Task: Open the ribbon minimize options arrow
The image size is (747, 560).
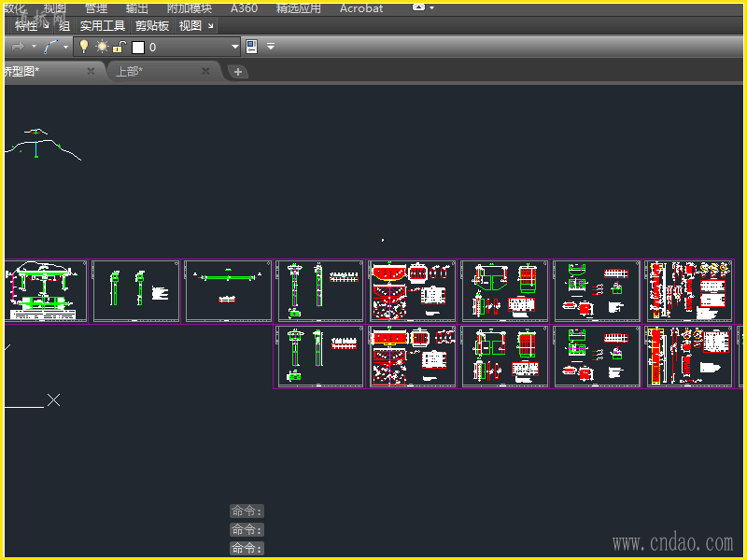Action: [432, 7]
